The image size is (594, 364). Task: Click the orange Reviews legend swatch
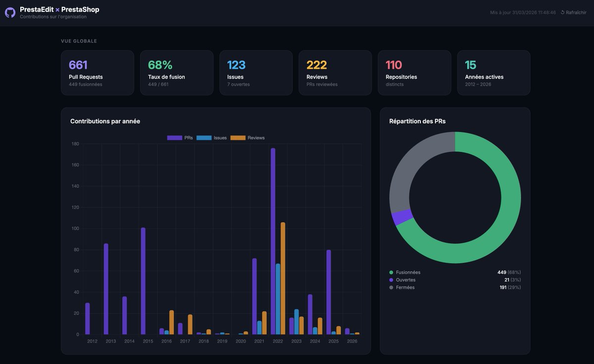click(238, 137)
